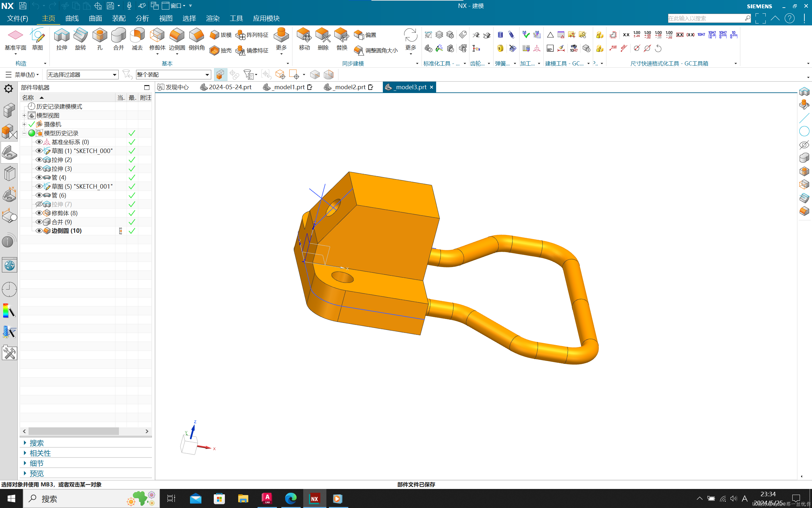Screen dimensions: 812x508
Task: Switch to the 曲线 ribbon tab
Action: click(x=72, y=18)
